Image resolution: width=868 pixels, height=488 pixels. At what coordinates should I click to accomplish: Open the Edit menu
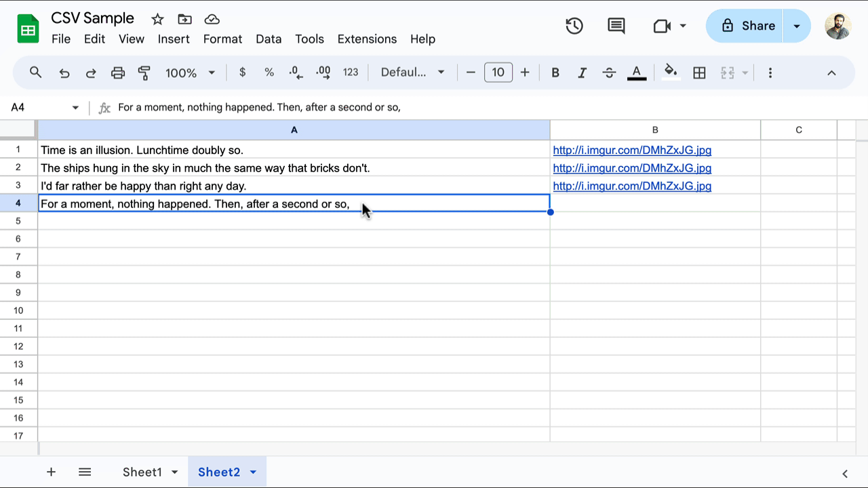pyautogui.click(x=94, y=39)
